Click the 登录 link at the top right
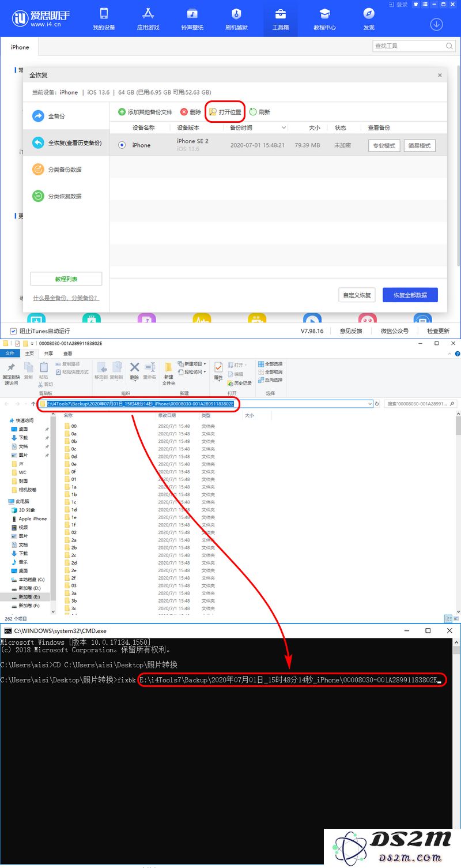 click(399, 4)
